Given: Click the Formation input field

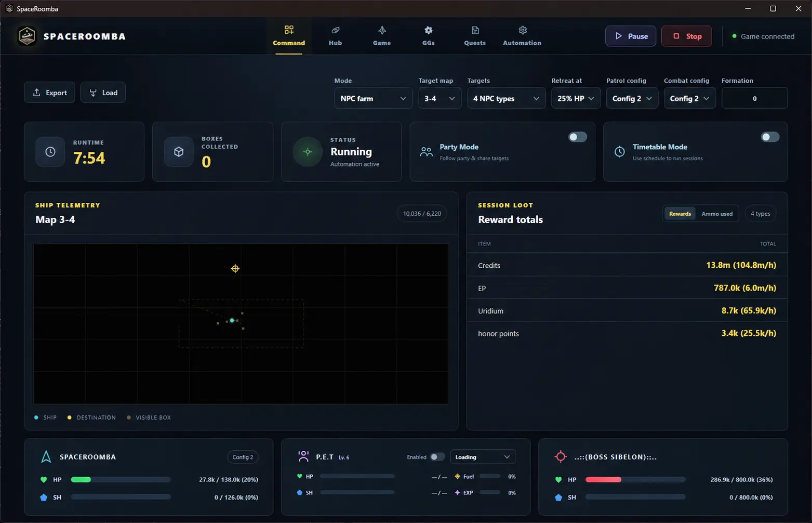Looking at the screenshot, I should click(754, 98).
